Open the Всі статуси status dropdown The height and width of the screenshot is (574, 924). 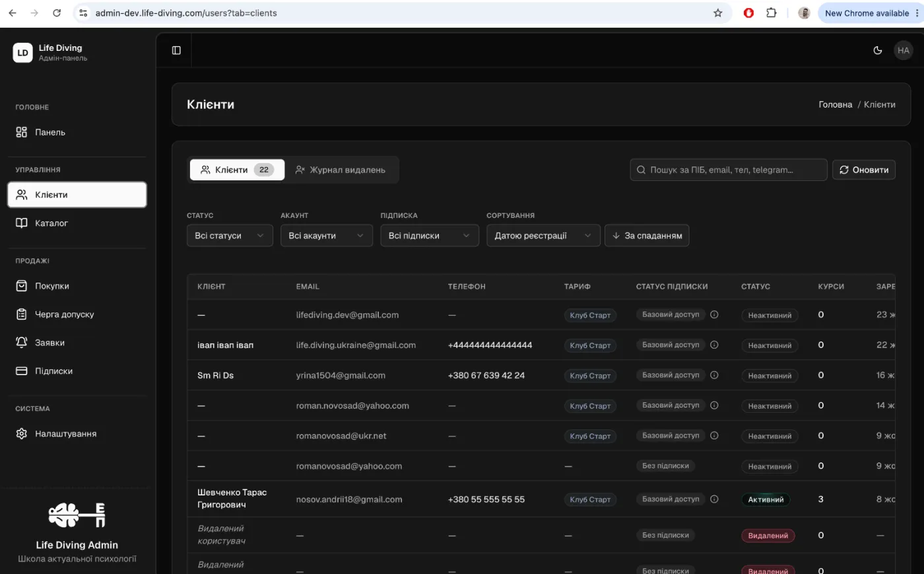[230, 236]
